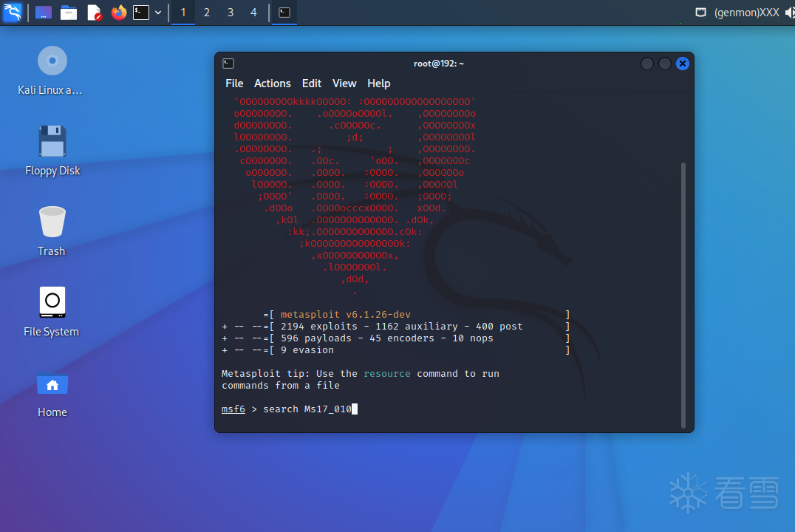Click the terminal vertical scrollbar
The height and width of the screenshot is (532, 795).
pyautogui.click(x=683, y=295)
